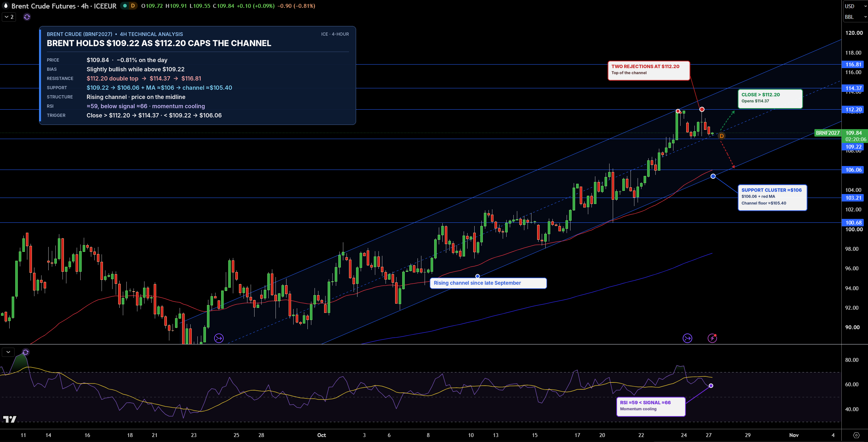This screenshot has height=442, width=868.
Task: Select the 'SUPPORT CLUSTER ≈$106' callout
Action: coord(772,197)
